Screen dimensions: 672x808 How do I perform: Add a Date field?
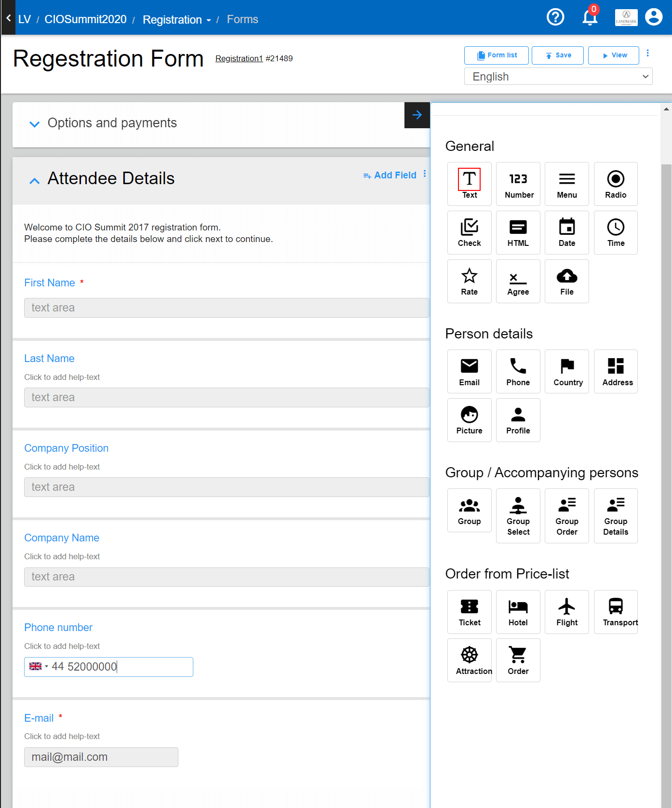[567, 232]
